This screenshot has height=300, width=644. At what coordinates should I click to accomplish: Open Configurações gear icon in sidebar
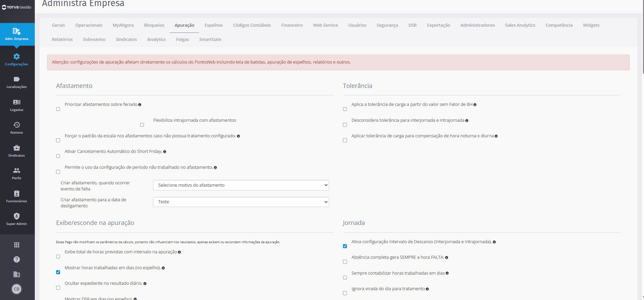click(17, 56)
